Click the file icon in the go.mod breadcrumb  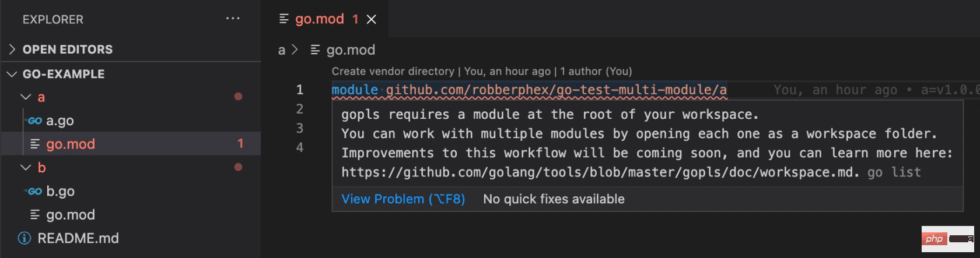(315, 50)
